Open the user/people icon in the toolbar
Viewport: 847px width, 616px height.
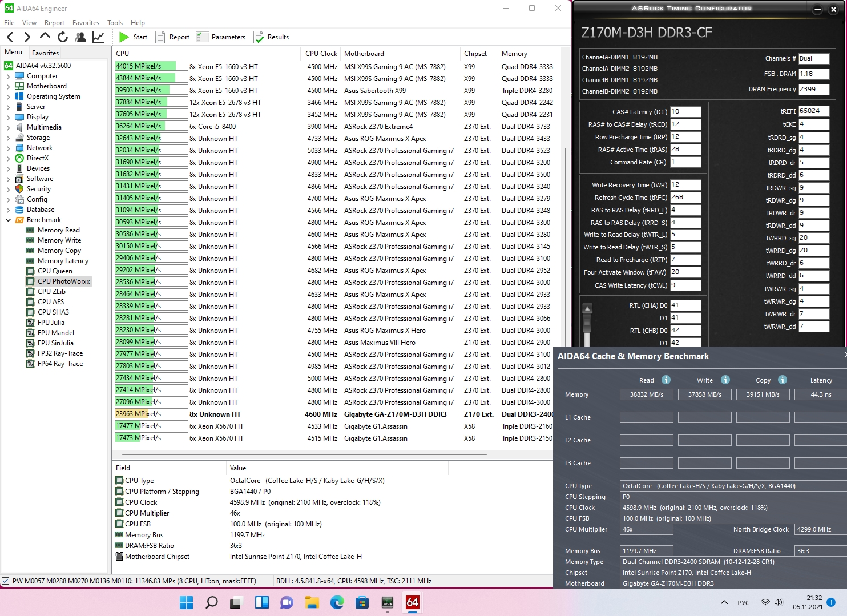pyautogui.click(x=80, y=37)
